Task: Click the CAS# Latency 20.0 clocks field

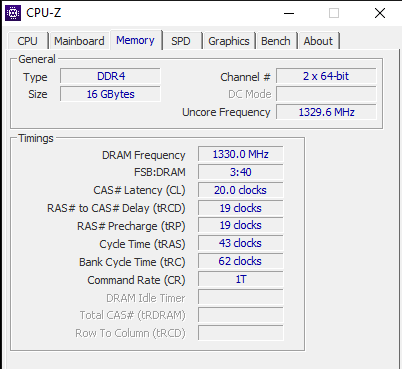Action: (241, 190)
